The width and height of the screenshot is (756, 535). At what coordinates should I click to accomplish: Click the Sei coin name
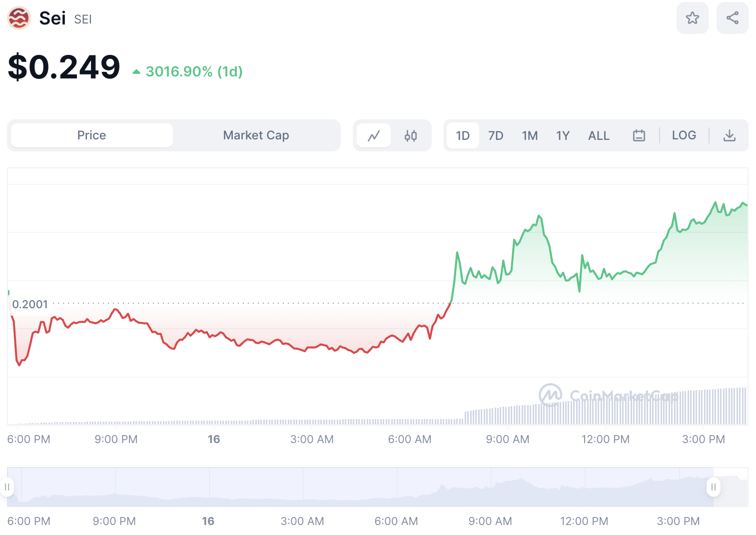coord(52,18)
